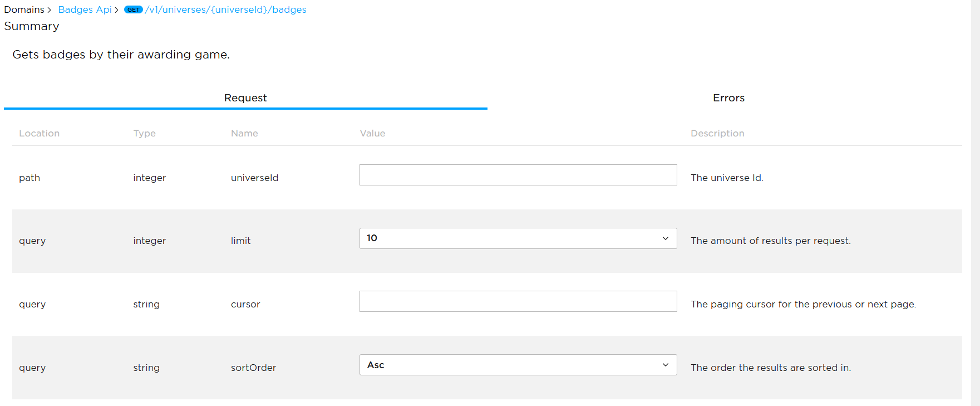The width and height of the screenshot is (980, 406).
Task: Open the /v1/universes/{universeId}/badges endpoint link
Action: [x=225, y=9]
